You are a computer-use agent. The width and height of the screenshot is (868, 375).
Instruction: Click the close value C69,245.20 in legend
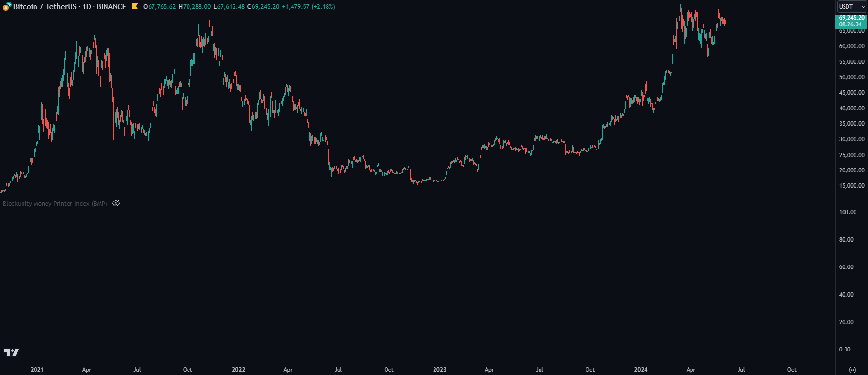[263, 7]
